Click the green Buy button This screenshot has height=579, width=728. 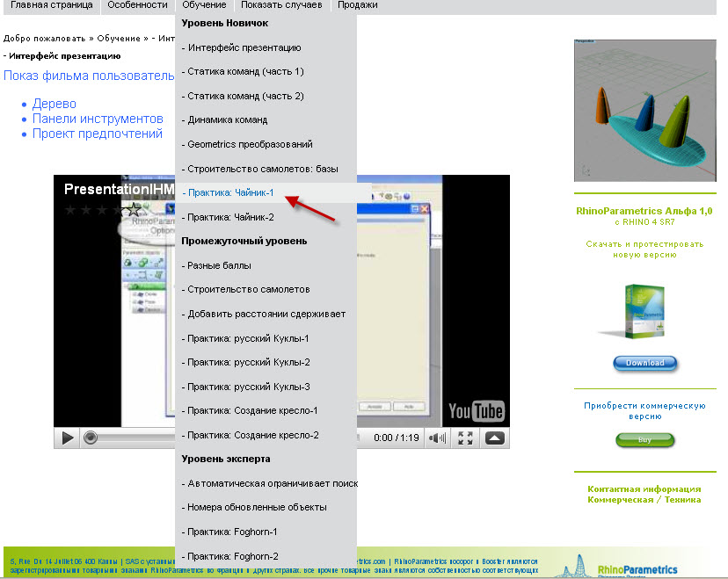[x=644, y=439]
